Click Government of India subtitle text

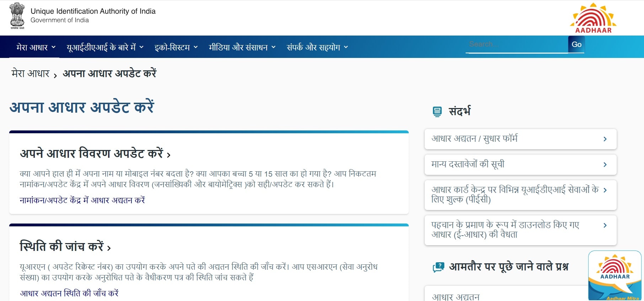point(60,20)
